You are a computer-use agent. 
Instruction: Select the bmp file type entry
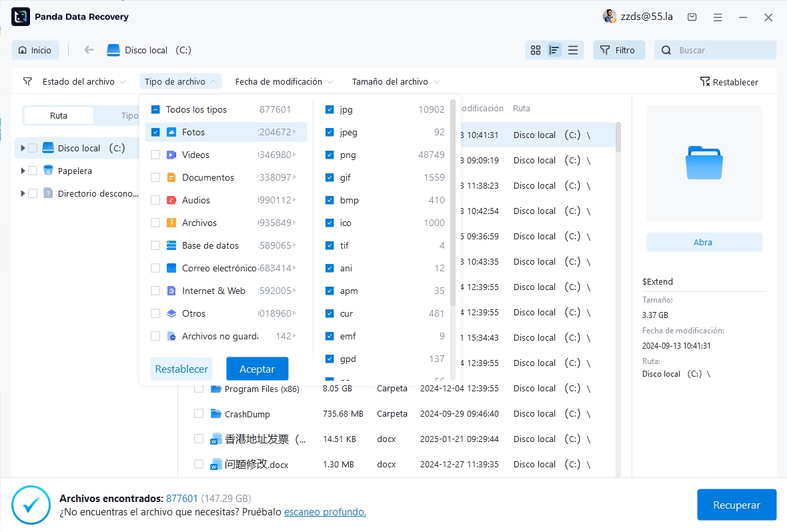point(385,200)
